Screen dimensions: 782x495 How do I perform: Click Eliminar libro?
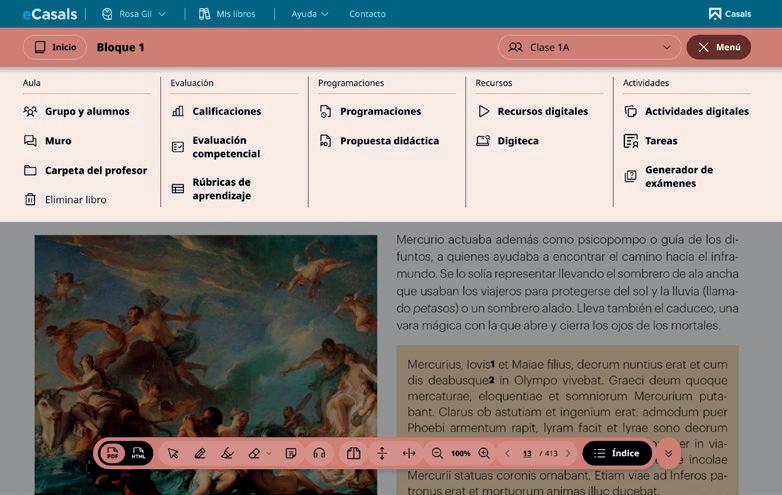click(75, 199)
